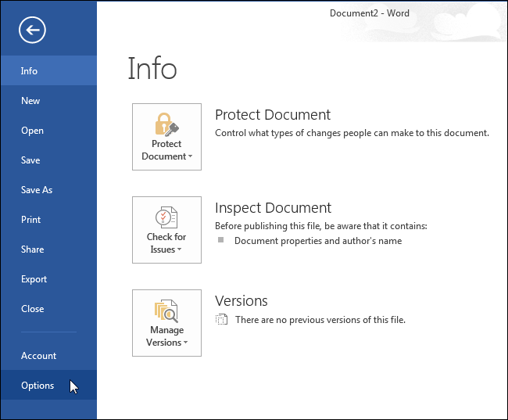Select the Info tab in the sidebar

(29, 71)
